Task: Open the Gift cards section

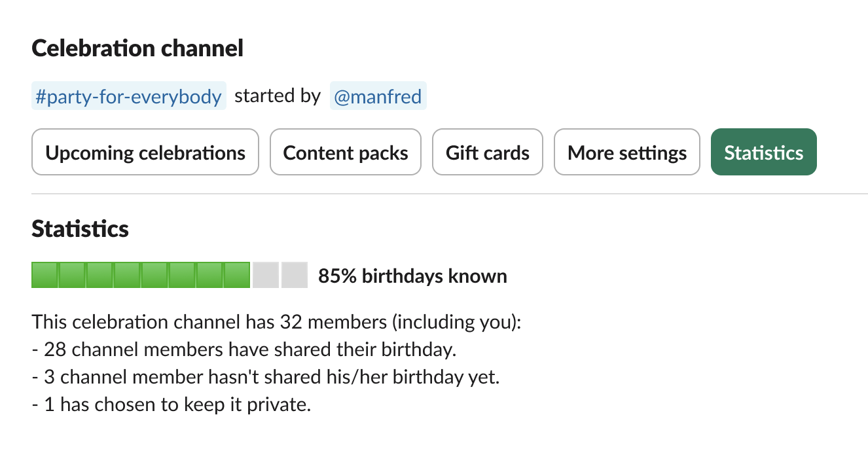Action: pyautogui.click(x=487, y=152)
